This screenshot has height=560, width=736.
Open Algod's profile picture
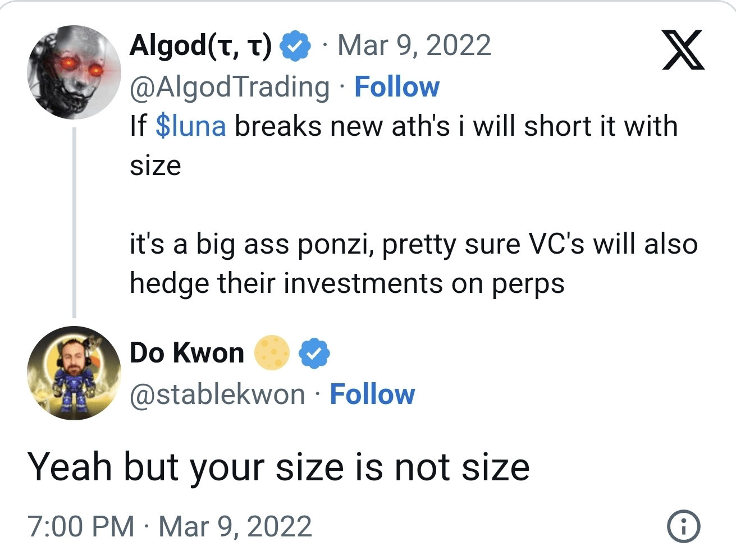(x=74, y=72)
